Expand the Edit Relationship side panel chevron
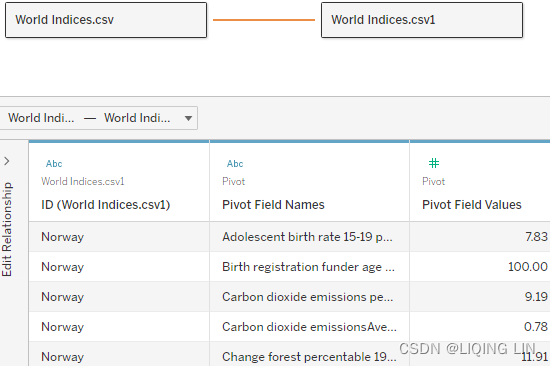The width and height of the screenshot is (550, 366). (7, 161)
